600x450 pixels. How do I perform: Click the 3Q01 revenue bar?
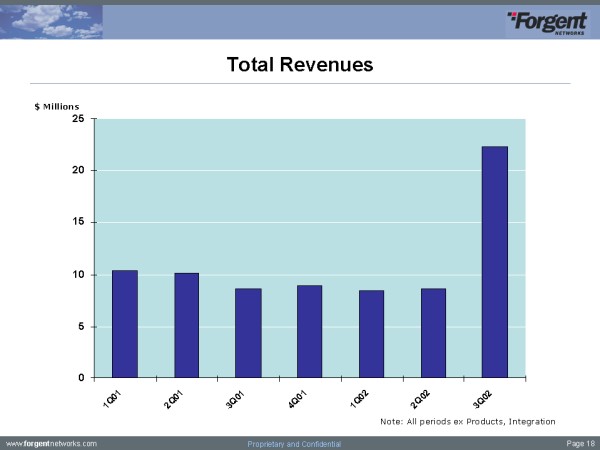click(248, 333)
